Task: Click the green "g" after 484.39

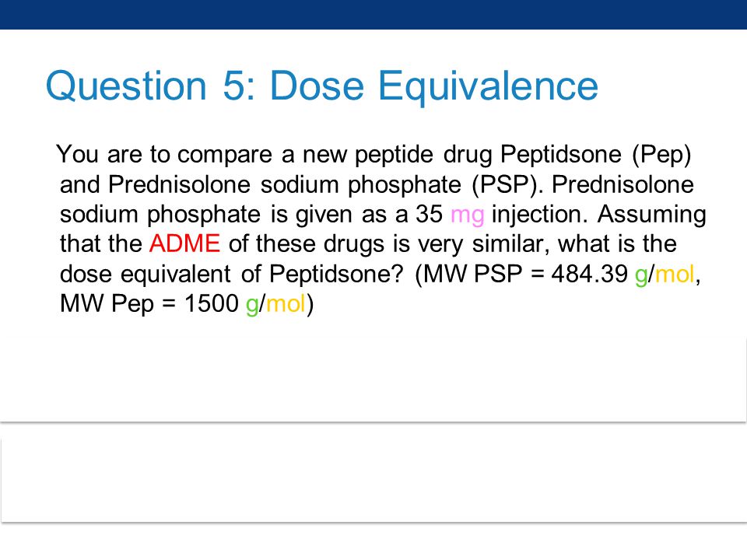Action: [x=640, y=275]
